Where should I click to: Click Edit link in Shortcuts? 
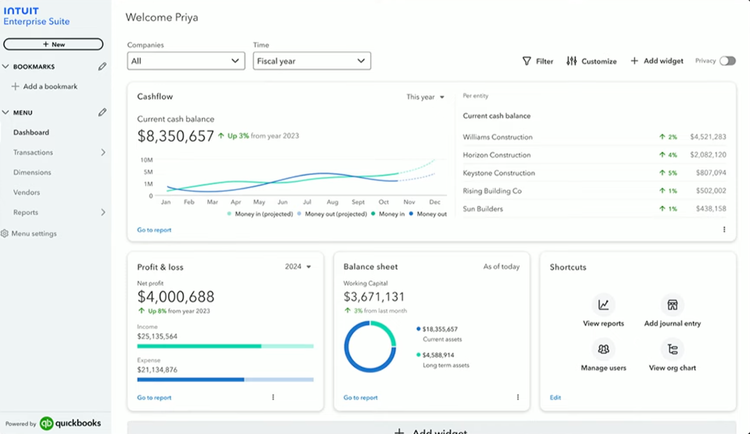tap(555, 398)
